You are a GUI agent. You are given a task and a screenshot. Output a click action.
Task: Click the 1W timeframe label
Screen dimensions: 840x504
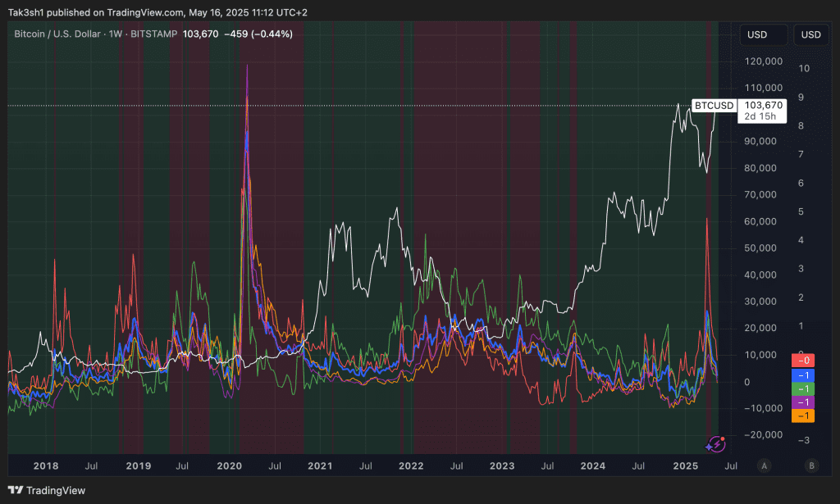116,34
